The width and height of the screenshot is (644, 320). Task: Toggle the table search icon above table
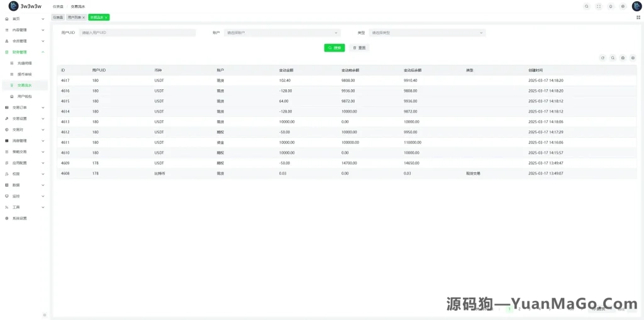[x=613, y=58]
